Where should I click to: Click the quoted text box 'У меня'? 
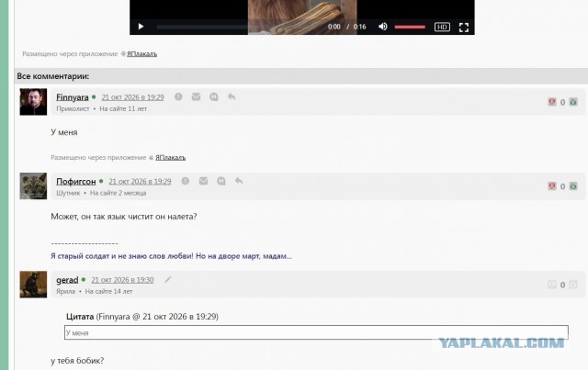point(316,332)
